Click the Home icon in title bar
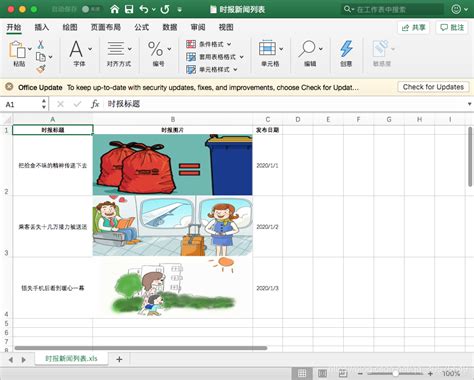 (115, 9)
